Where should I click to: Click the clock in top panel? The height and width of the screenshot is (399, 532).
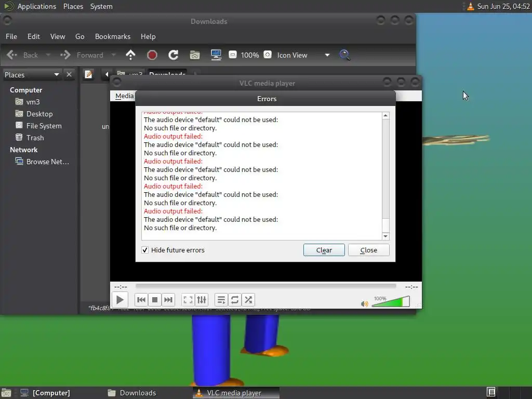(x=503, y=6)
